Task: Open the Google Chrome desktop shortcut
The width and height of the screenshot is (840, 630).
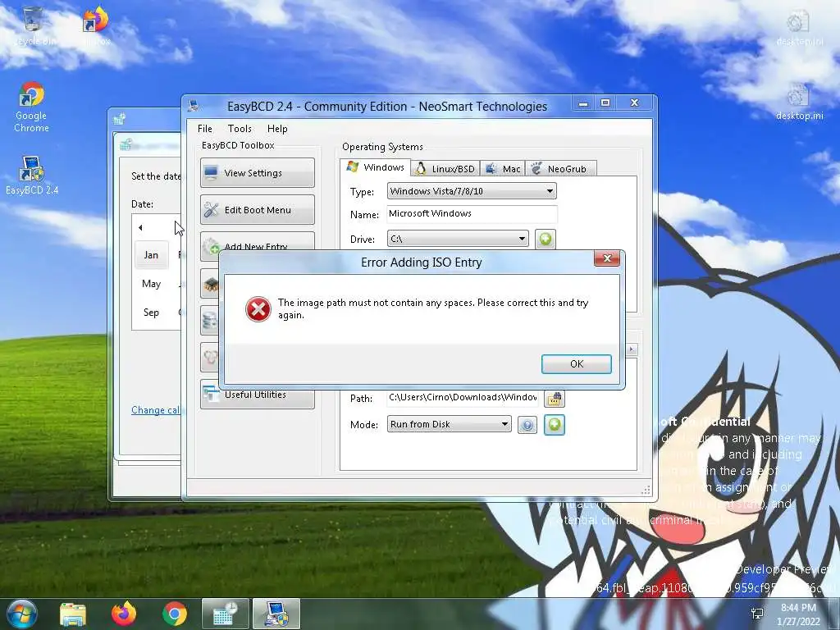Action: click(x=31, y=107)
